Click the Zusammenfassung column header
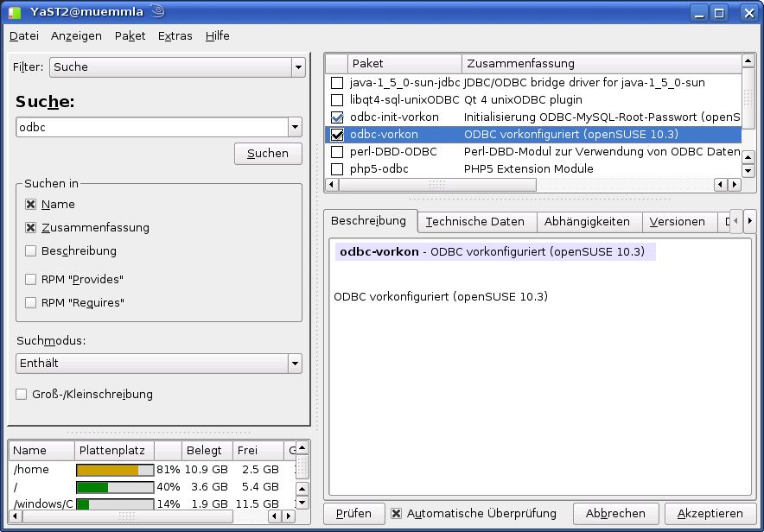764x532 pixels. pyautogui.click(x=601, y=64)
